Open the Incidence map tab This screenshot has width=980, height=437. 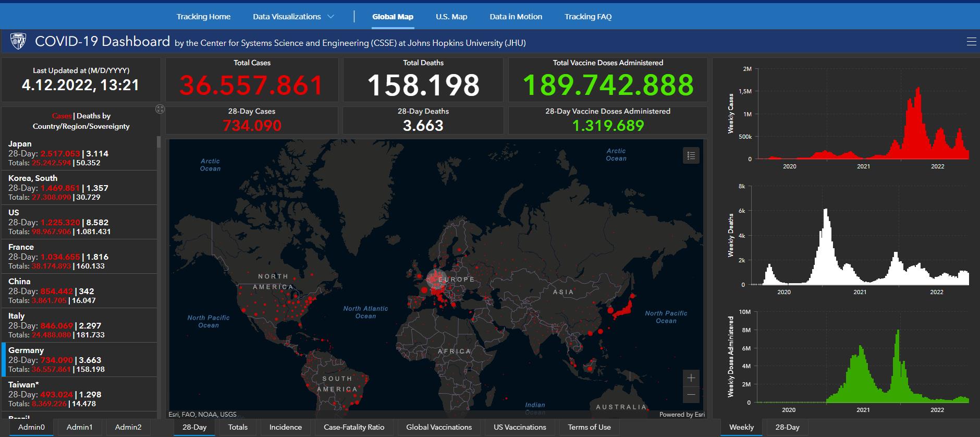[285, 427]
